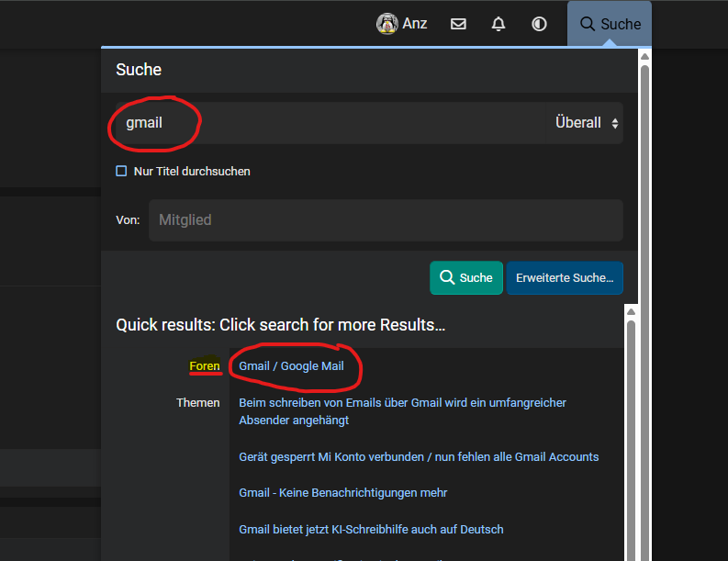This screenshot has width=728, height=561.
Task: Open 'Erweiterte Suche…' advanced search
Action: point(565,277)
